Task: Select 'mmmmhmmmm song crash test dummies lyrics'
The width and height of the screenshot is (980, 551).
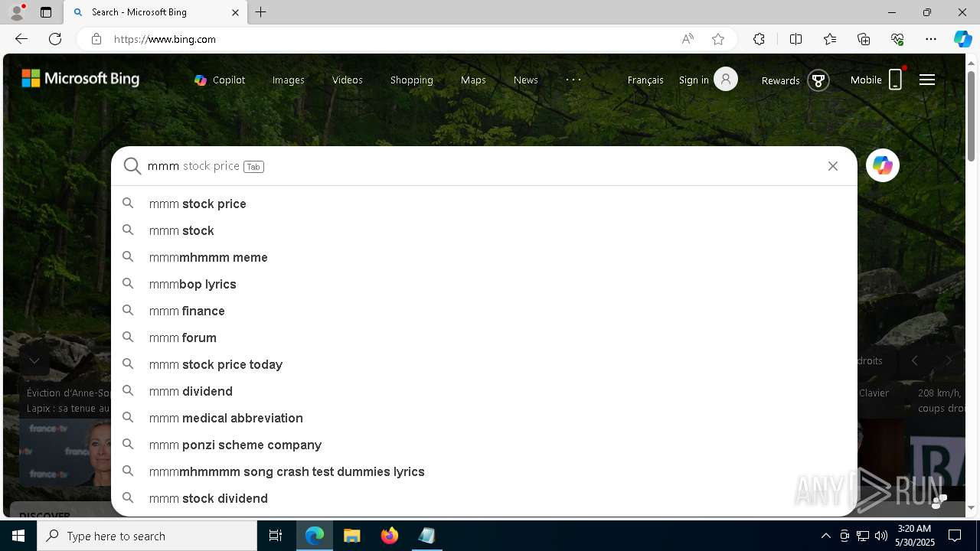Action: [x=484, y=471]
